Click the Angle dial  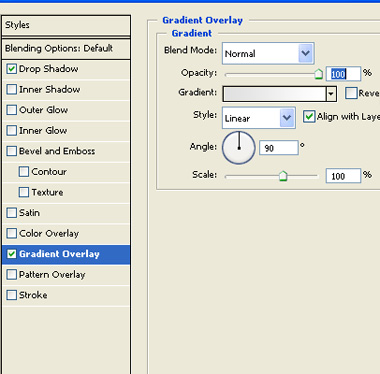pos(239,148)
